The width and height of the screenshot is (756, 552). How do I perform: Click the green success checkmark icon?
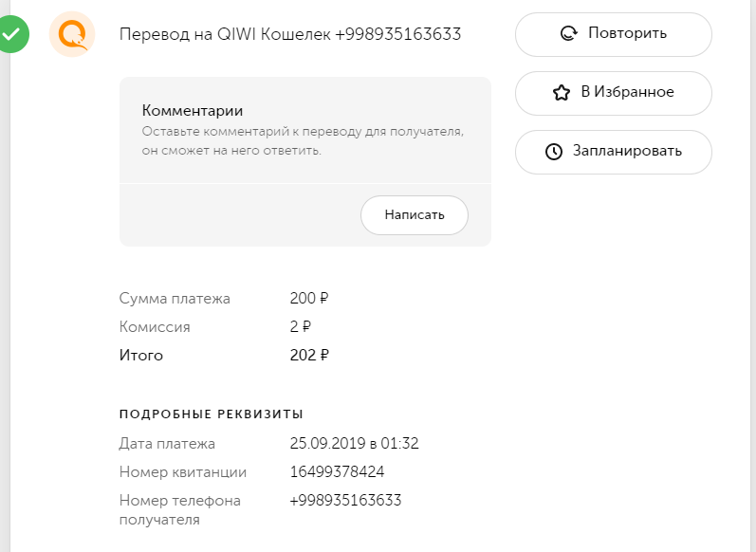(x=13, y=35)
